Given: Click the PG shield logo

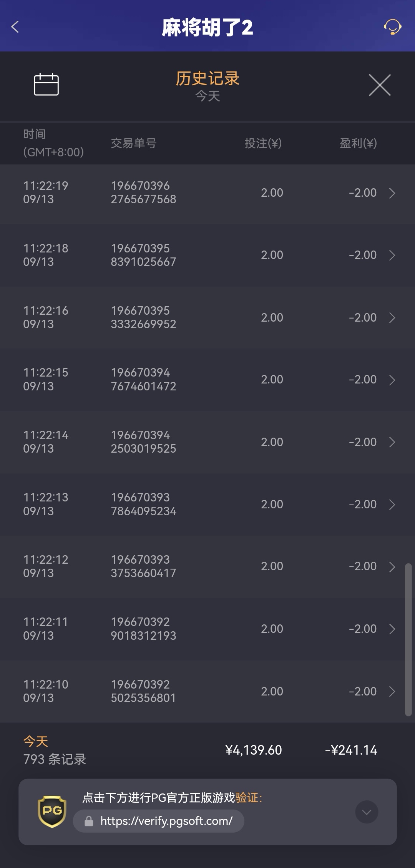Looking at the screenshot, I should click(52, 811).
